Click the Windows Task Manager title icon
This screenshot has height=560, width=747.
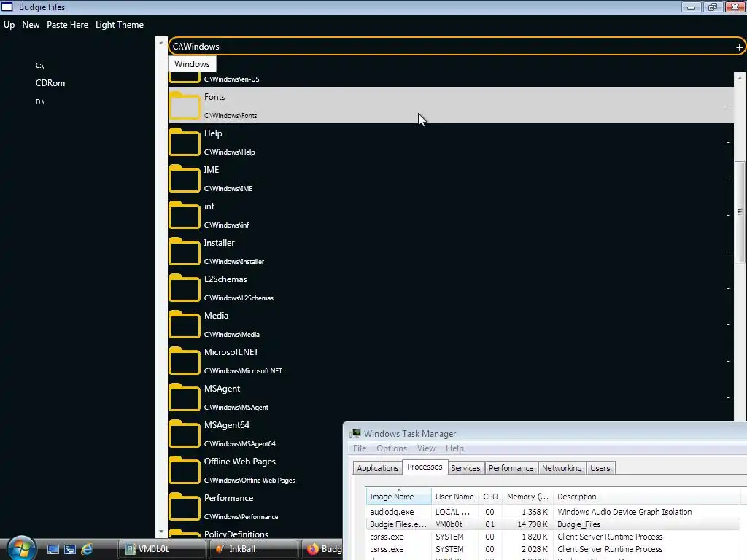tap(355, 433)
